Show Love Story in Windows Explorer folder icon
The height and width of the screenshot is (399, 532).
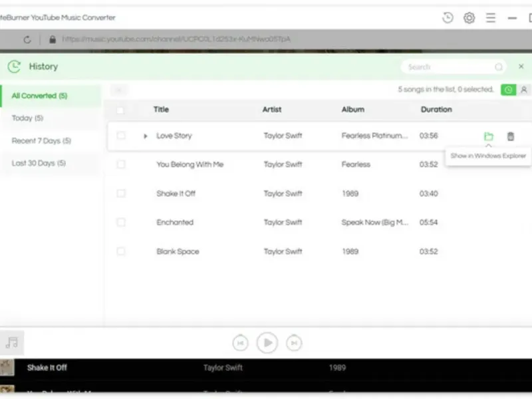[489, 136]
